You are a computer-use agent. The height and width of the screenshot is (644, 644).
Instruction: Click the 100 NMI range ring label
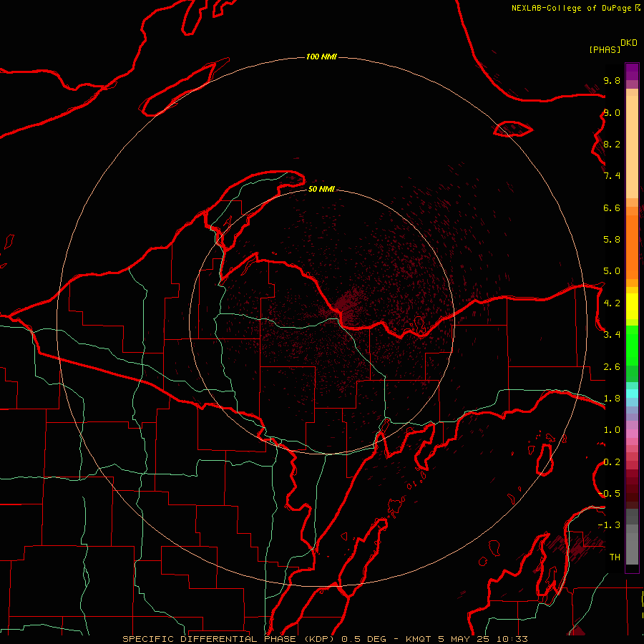click(321, 57)
